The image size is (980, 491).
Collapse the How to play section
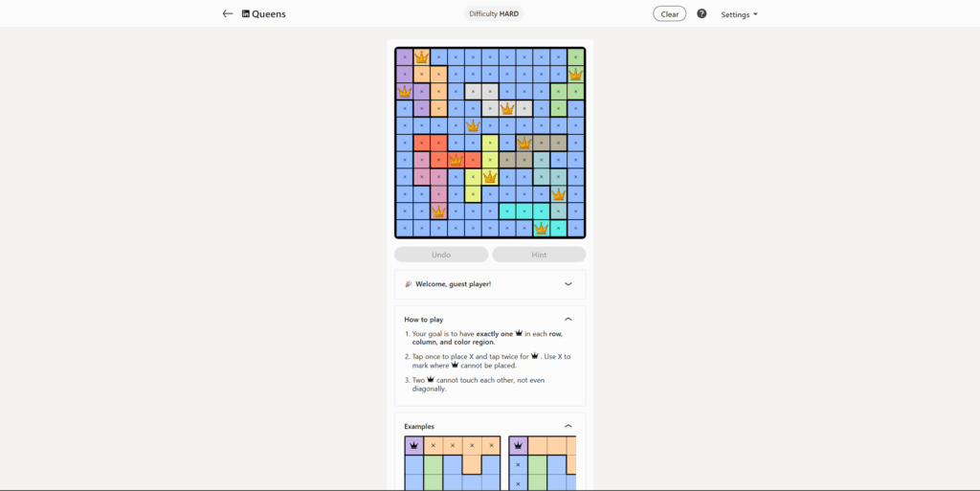point(568,319)
